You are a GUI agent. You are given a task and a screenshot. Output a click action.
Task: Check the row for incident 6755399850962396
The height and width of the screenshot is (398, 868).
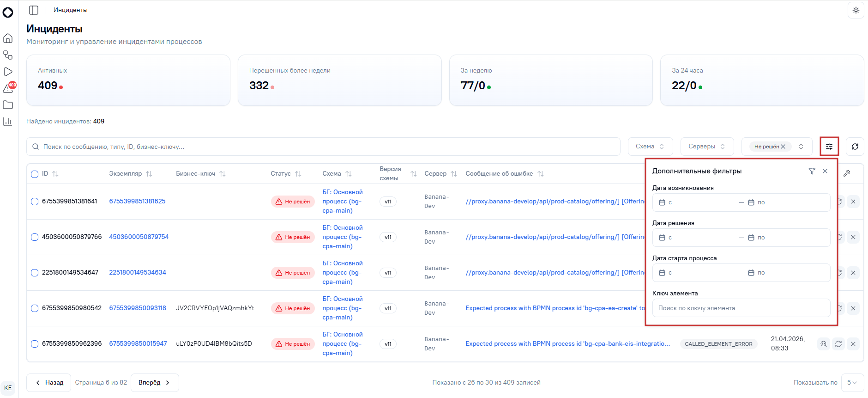pyautogui.click(x=35, y=344)
